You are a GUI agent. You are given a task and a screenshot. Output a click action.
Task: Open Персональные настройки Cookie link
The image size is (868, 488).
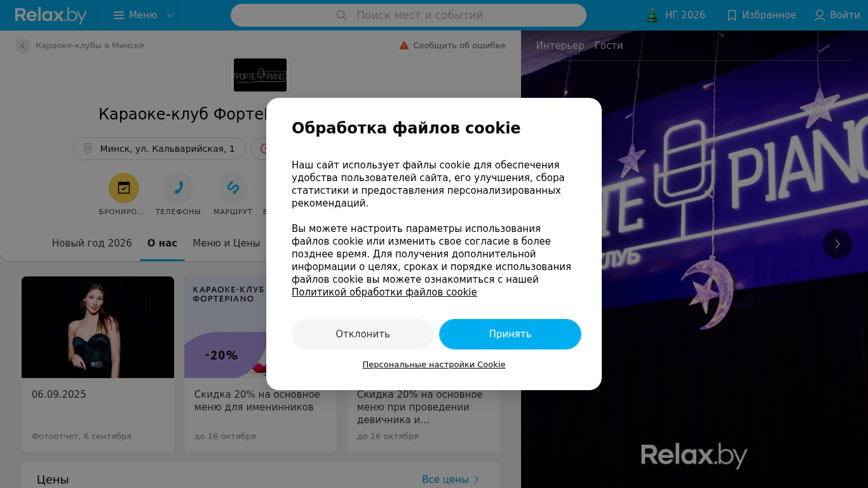[434, 365]
